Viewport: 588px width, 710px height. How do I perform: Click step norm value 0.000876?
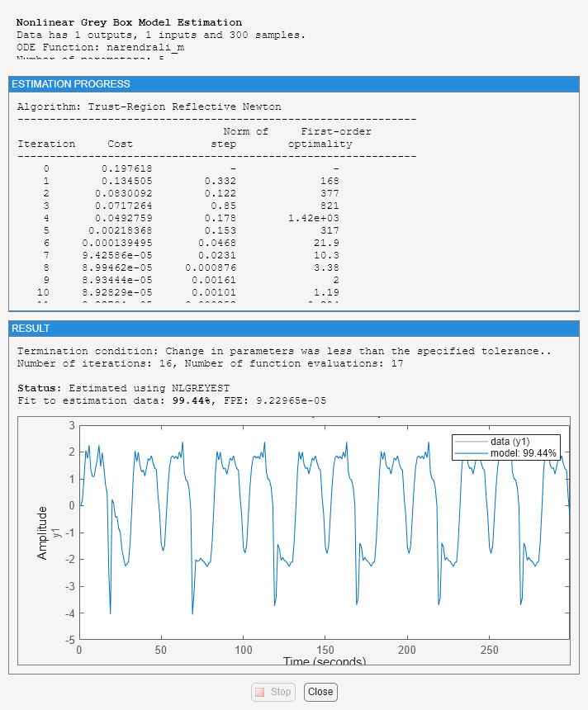coord(211,267)
